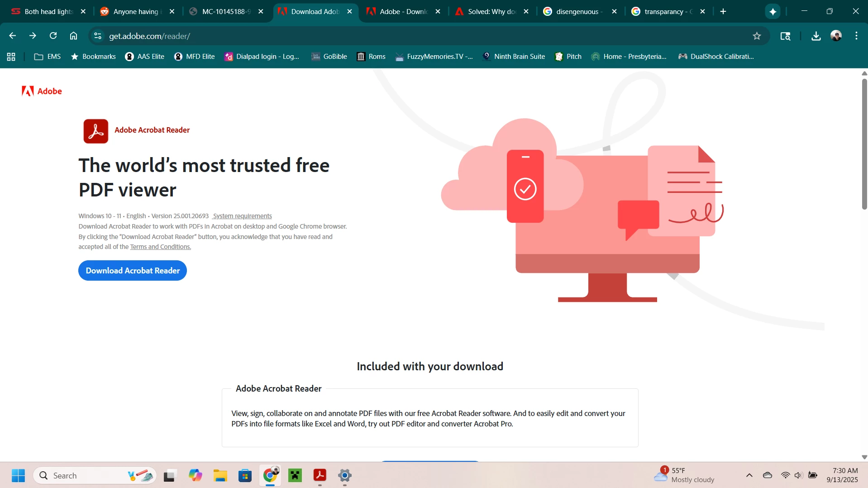The width and height of the screenshot is (868, 488).
Task: Open the Pitch bookmark
Action: click(x=568, y=57)
